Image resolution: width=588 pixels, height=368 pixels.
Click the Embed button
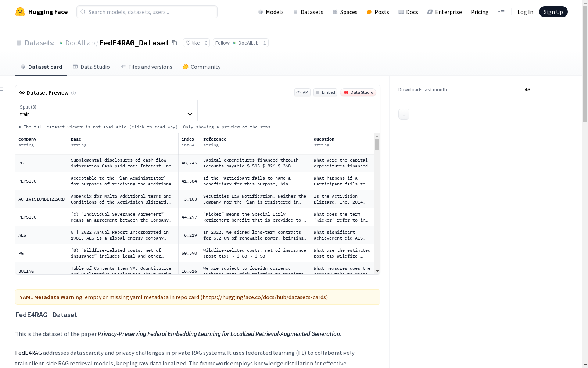(325, 92)
